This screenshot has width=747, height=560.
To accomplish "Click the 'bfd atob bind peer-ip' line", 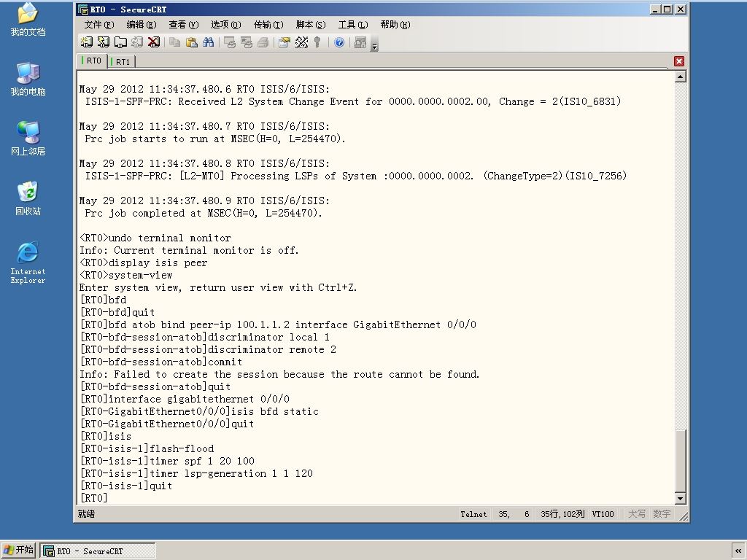I will pyautogui.click(x=278, y=324).
